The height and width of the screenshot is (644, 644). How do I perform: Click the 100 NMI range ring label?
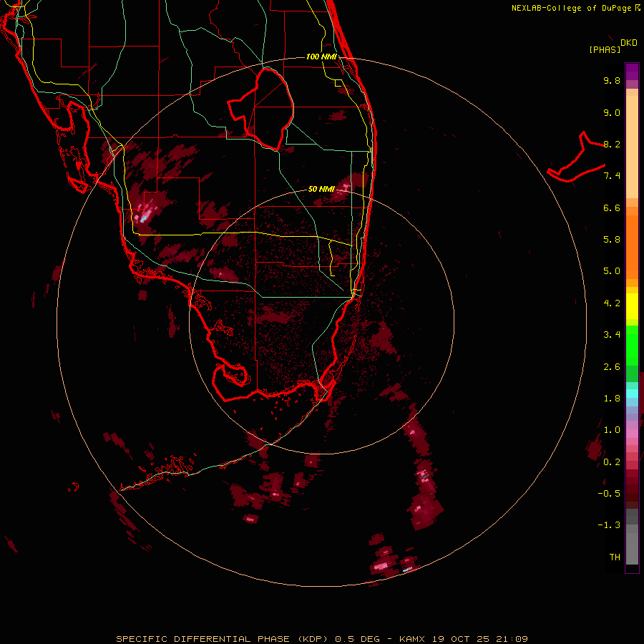click(x=321, y=57)
